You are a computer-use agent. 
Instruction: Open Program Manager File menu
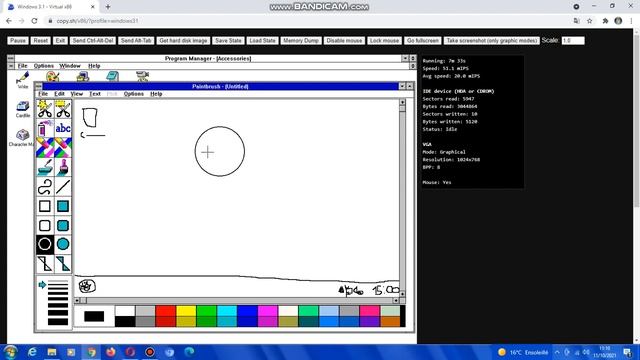pos(22,66)
